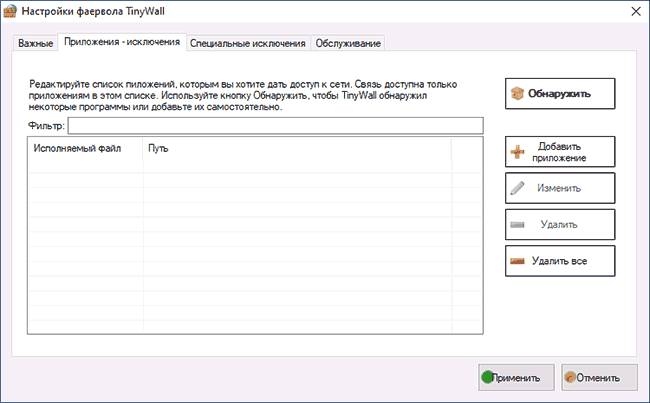650x403 pixels.
Task: Click the Обнаружить button label
Action: 559,94
